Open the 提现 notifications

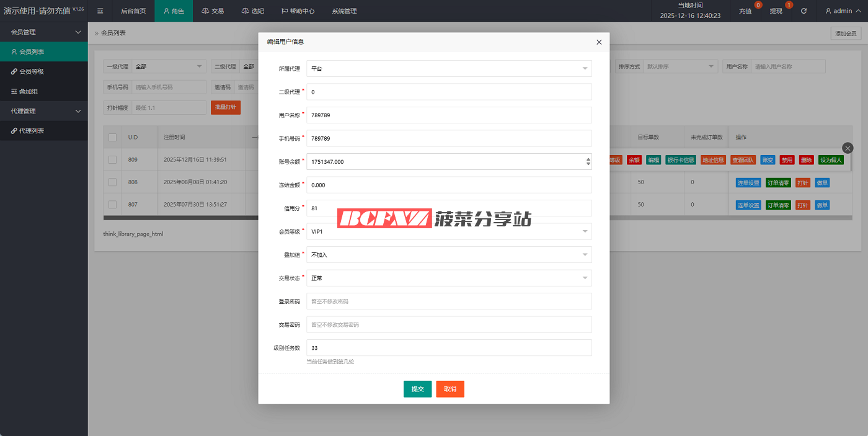tap(776, 11)
